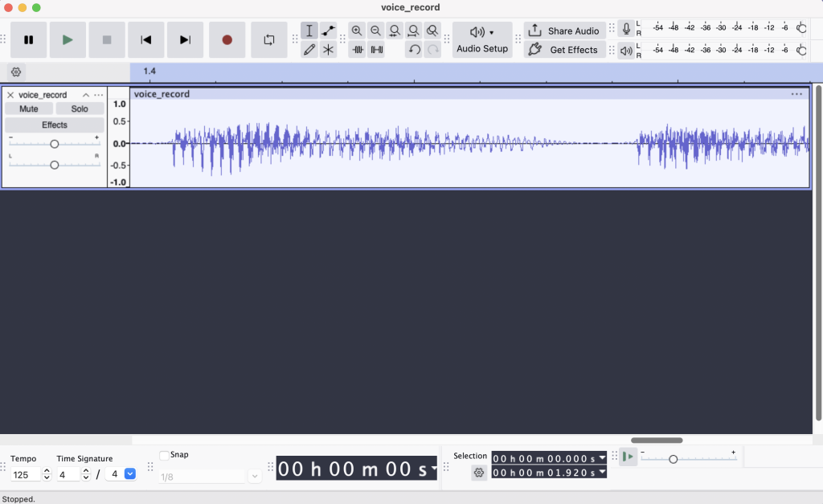The height and width of the screenshot is (504, 823).
Task: Click the Record button
Action: click(227, 39)
